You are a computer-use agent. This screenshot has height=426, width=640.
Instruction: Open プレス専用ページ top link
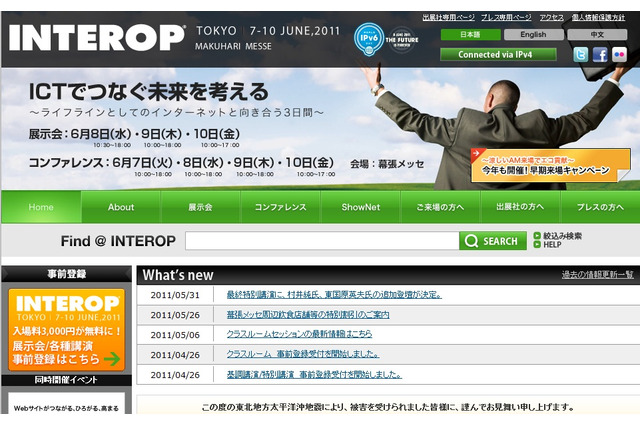[x=506, y=17]
